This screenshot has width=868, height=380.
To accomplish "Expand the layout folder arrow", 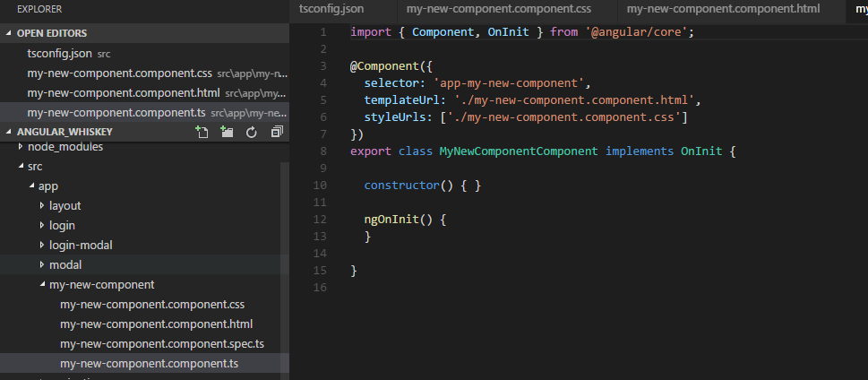I will point(42,205).
